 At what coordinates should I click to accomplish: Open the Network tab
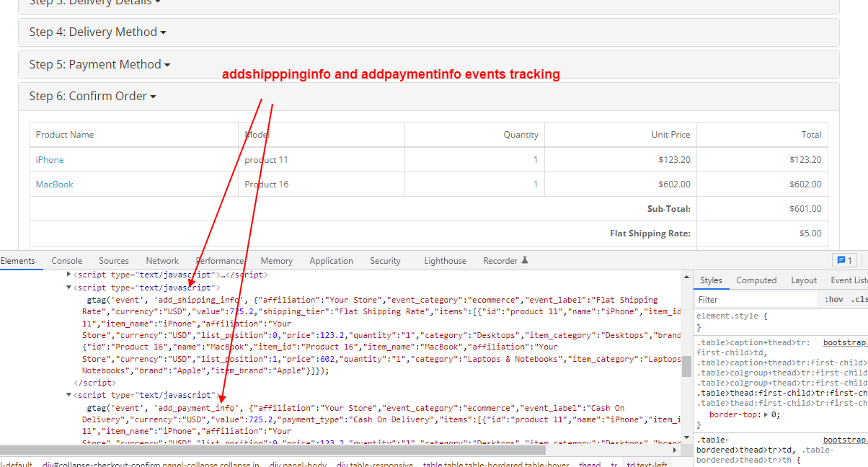[x=162, y=261]
